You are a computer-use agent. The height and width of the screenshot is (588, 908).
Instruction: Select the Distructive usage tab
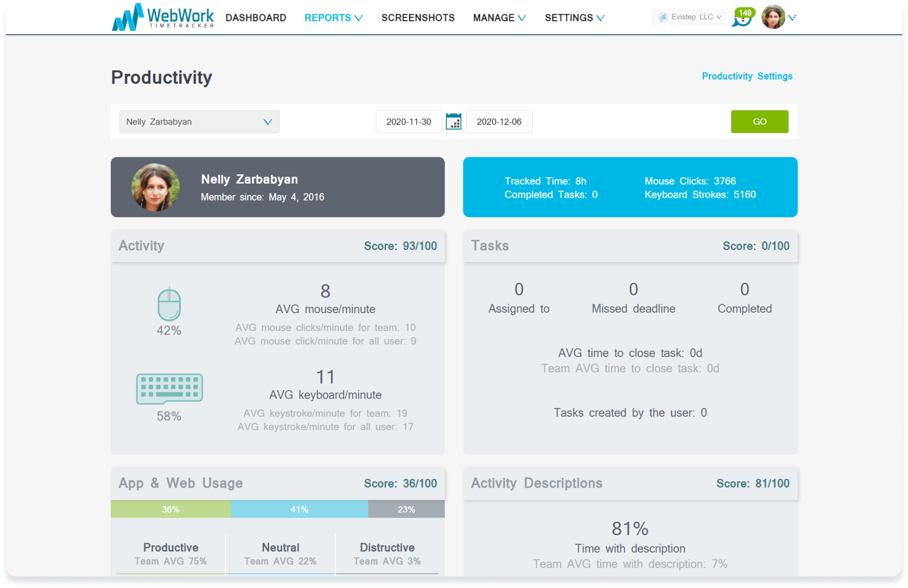click(x=387, y=554)
